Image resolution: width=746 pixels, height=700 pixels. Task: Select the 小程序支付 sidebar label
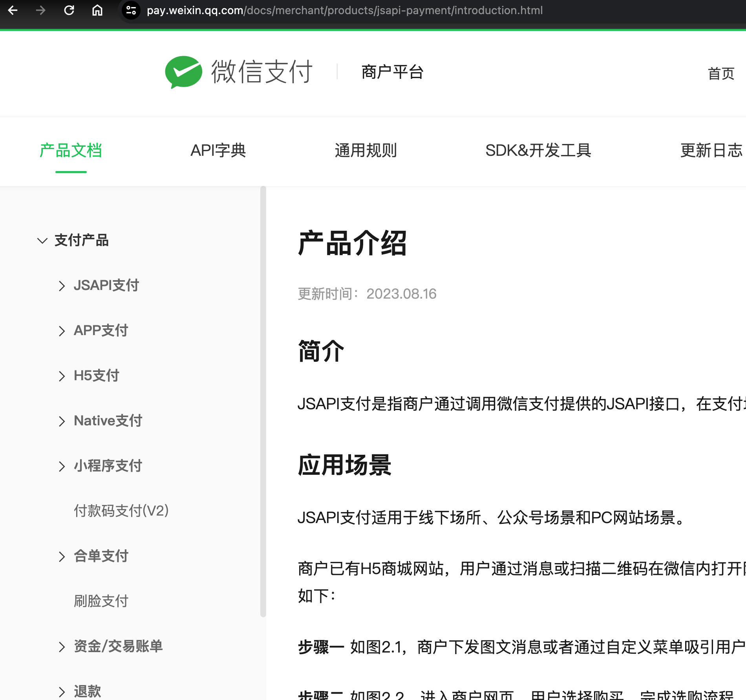click(108, 466)
